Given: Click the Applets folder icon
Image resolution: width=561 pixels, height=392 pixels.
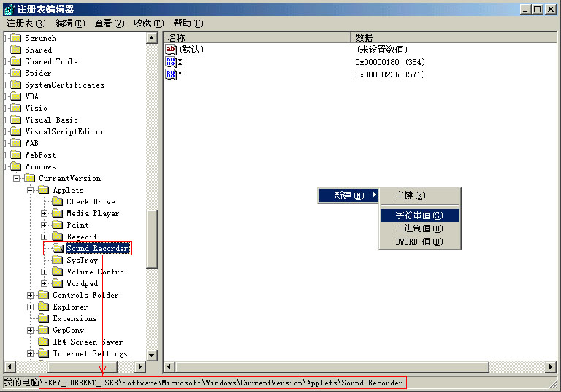Looking at the screenshot, I should [44, 190].
